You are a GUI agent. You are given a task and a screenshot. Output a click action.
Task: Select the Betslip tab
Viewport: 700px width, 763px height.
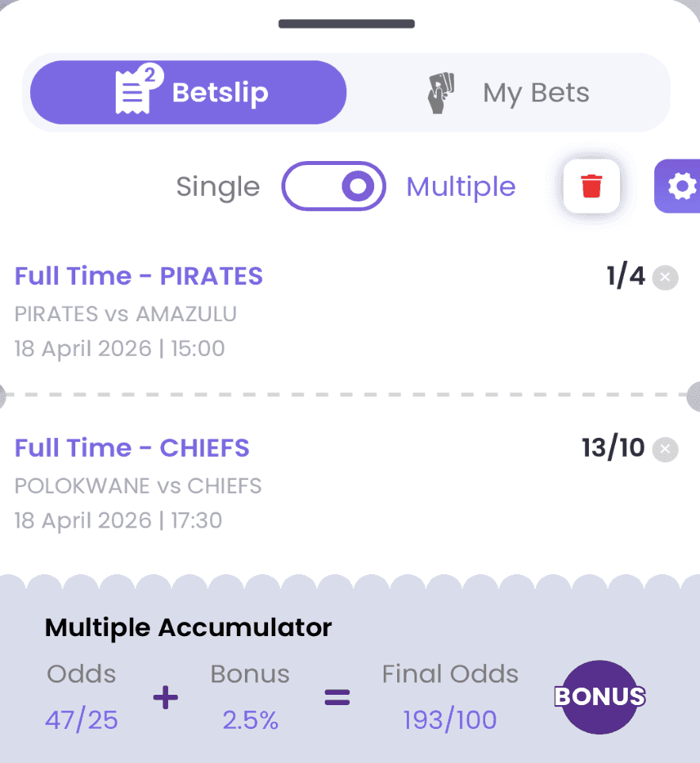pyautogui.click(x=187, y=92)
